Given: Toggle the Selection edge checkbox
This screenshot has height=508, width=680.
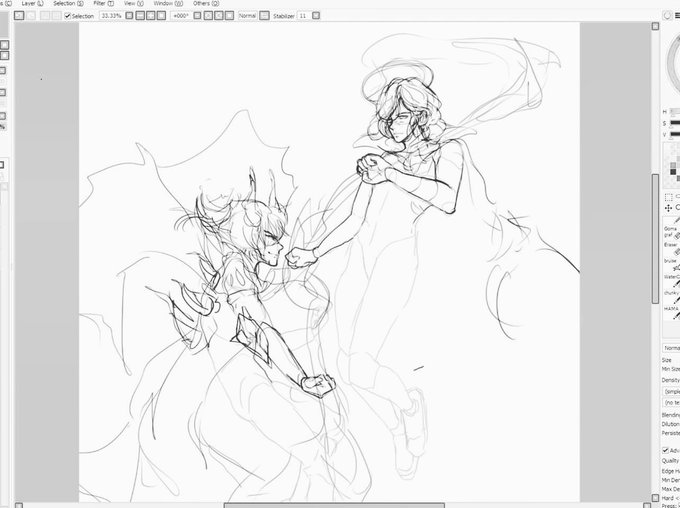Looking at the screenshot, I should 68,16.
